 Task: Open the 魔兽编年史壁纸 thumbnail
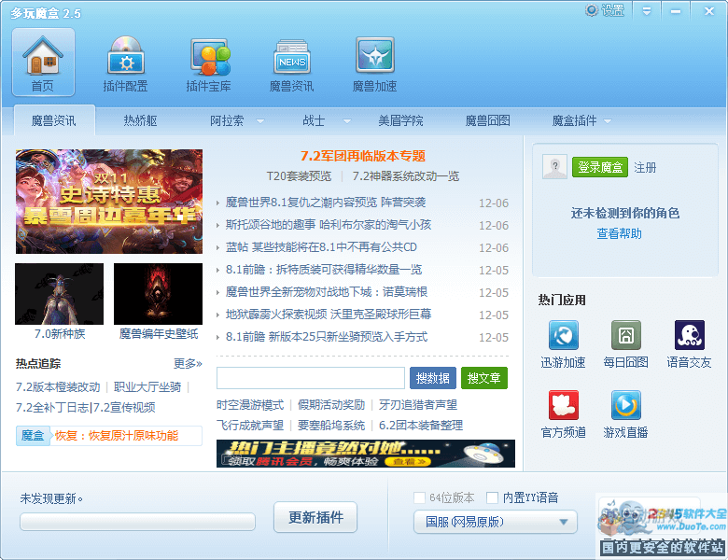(159, 294)
